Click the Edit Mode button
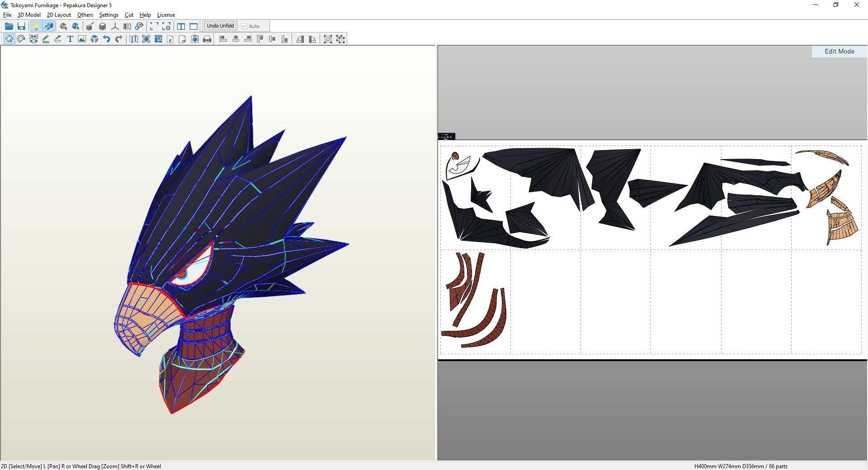 (x=839, y=52)
